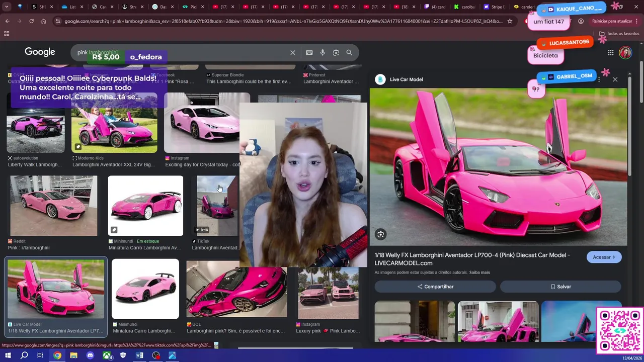Switch to the carolba browser tab

pyautogui.click(x=463, y=7)
